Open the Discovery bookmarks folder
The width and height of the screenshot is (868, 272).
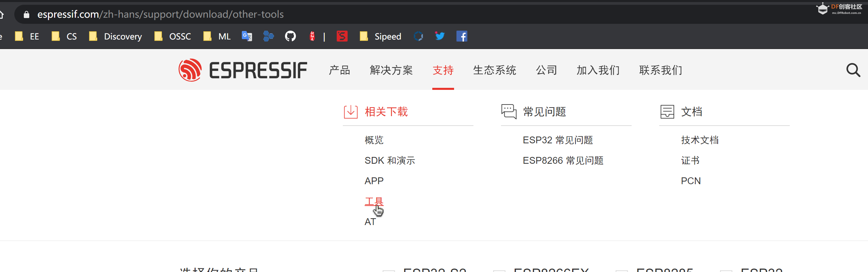115,36
